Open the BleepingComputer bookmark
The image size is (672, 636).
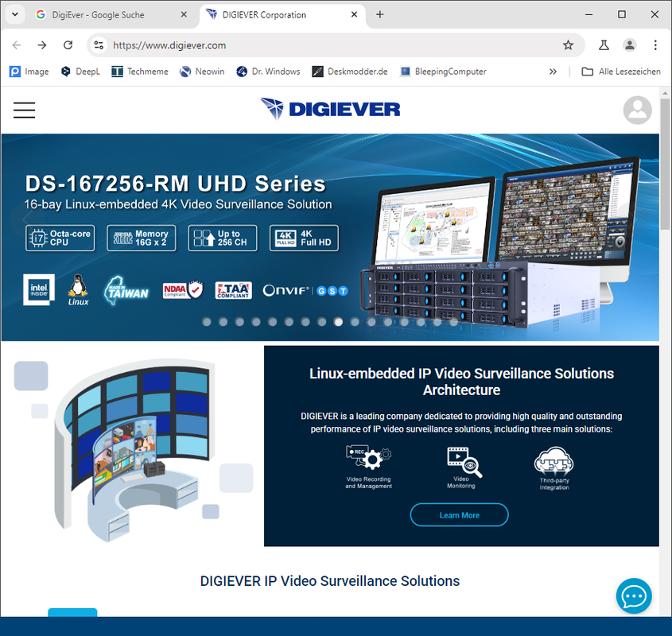pyautogui.click(x=443, y=72)
